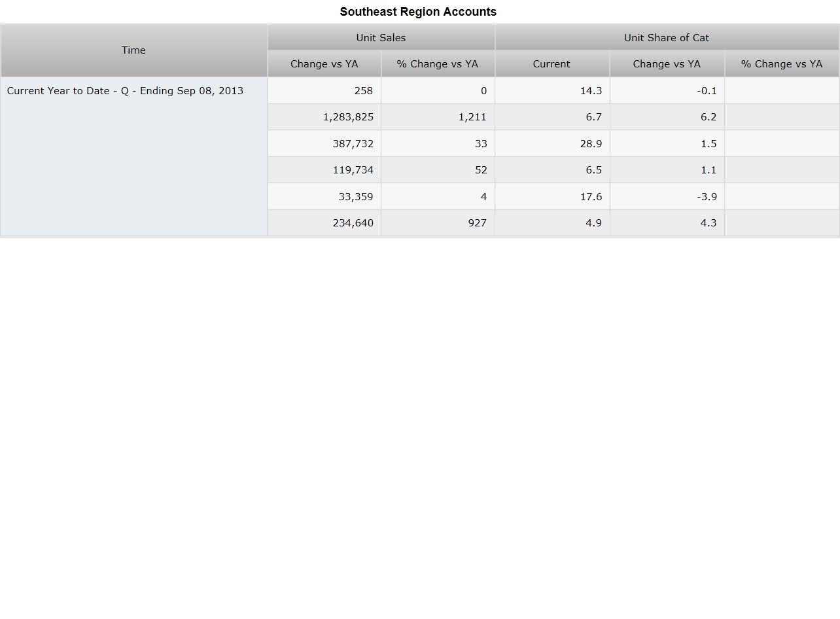The width and height of the screenshot is (840, 619).
Task: Click the cell containing 14.3
Action: pyautogui.click(x=552, y=90)
